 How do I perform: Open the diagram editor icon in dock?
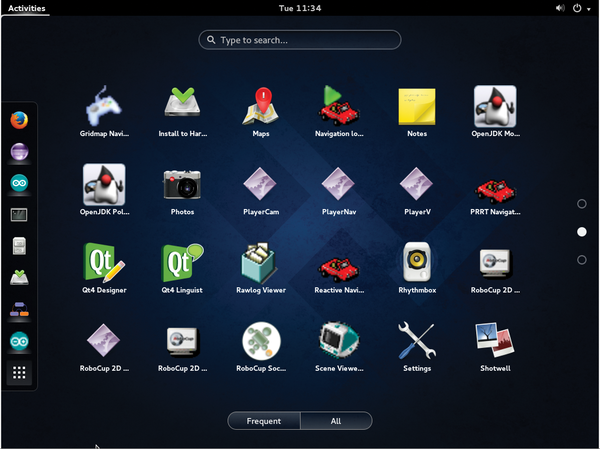click(x=19, y=309)
